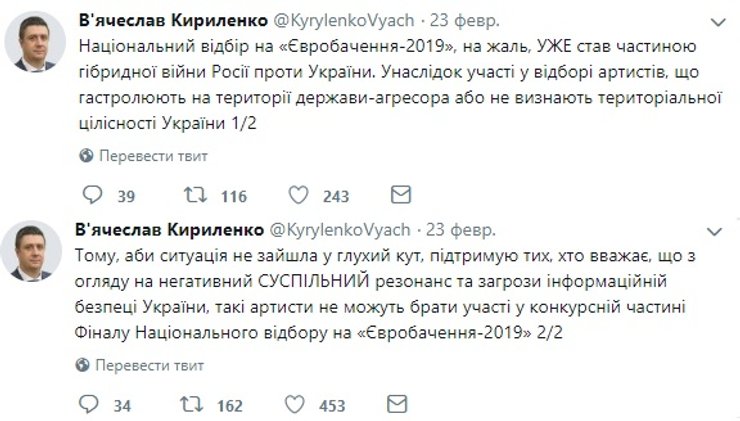Like the second tweet with 453 likes

(297, 405)
